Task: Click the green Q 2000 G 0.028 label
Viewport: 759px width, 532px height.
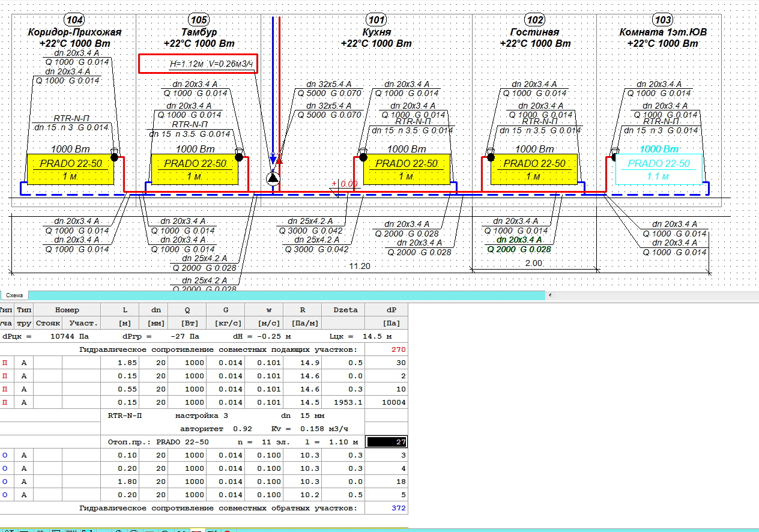Action: tap(519, 249)
